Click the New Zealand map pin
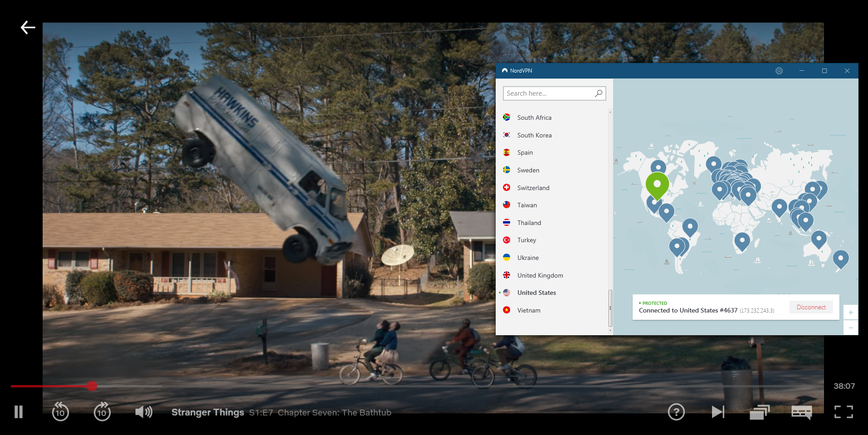This screenshot has width=868, height=435. point(841,259)
